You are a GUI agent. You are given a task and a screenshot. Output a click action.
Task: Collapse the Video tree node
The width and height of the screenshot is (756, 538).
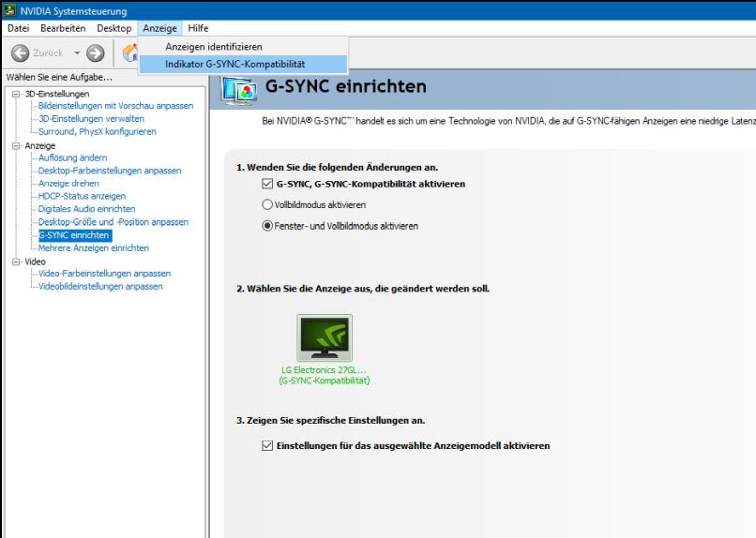pyautogui.click(x=16, y=262)
